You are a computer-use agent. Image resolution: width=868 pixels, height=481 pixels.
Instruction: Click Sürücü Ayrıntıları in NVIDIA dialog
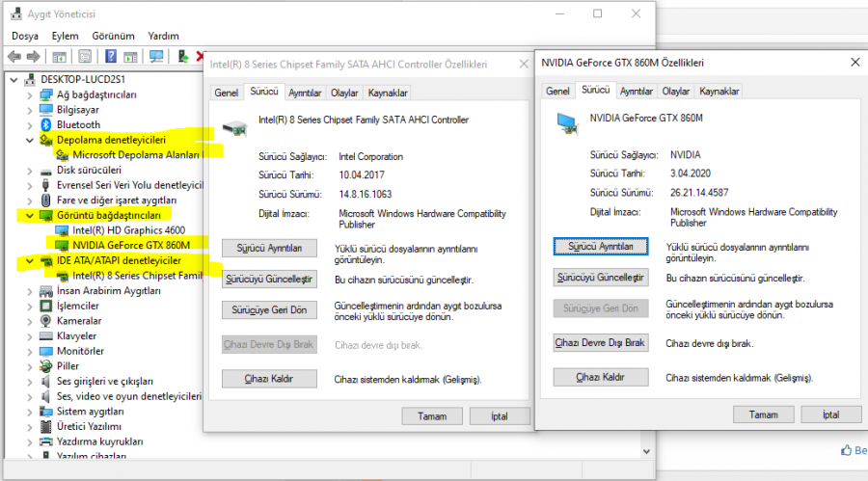coord(601,247)
